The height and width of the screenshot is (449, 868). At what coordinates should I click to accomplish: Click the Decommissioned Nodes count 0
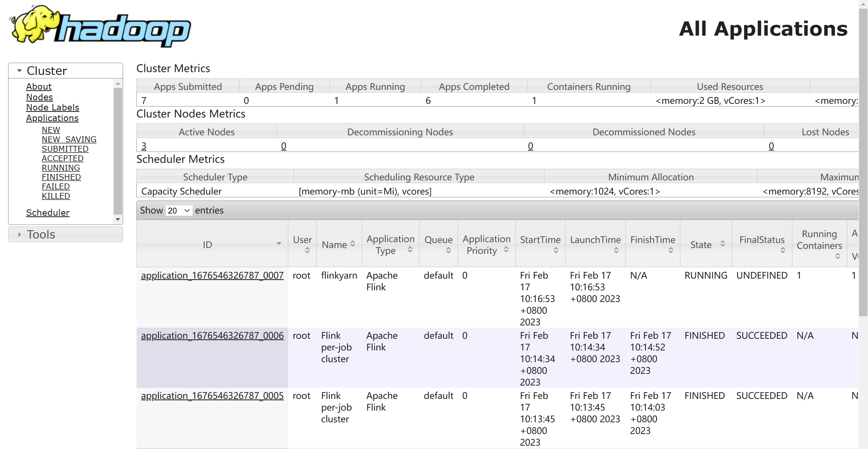coord(530,146)
